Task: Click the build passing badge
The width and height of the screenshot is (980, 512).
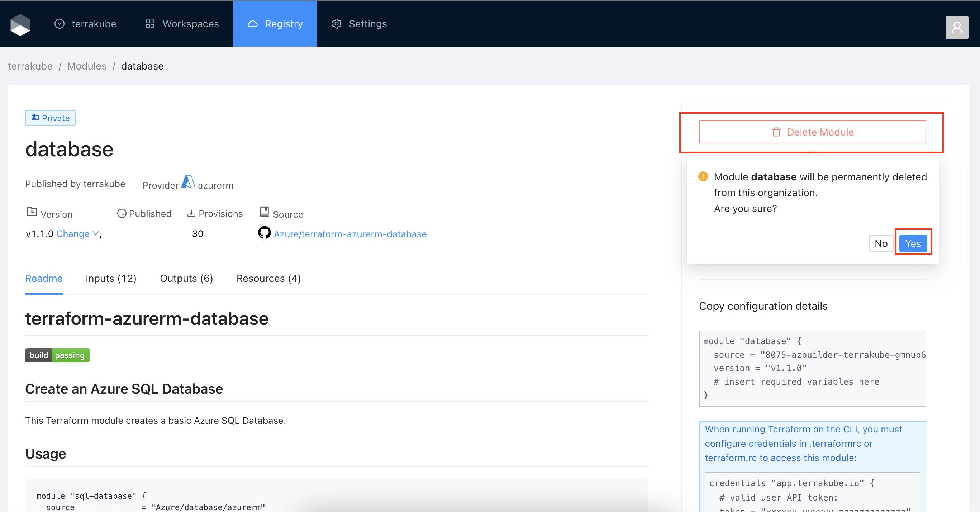Action: point(57,355)
